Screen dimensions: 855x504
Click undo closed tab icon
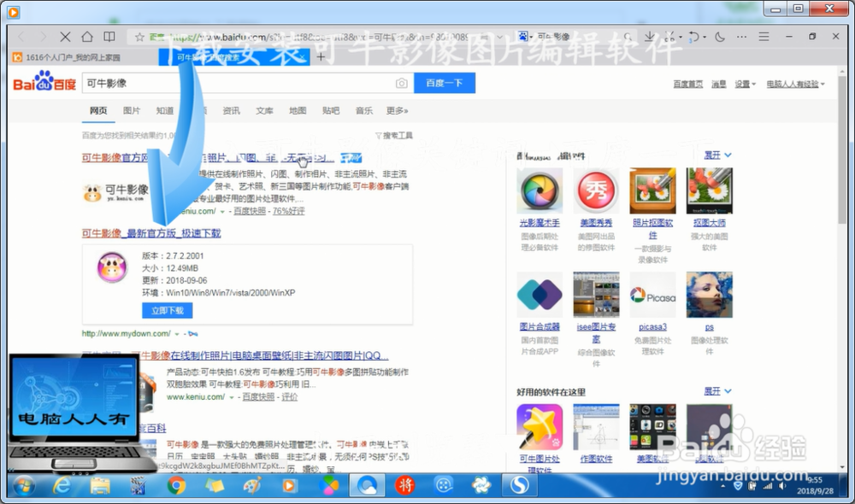tap(694, 37)
